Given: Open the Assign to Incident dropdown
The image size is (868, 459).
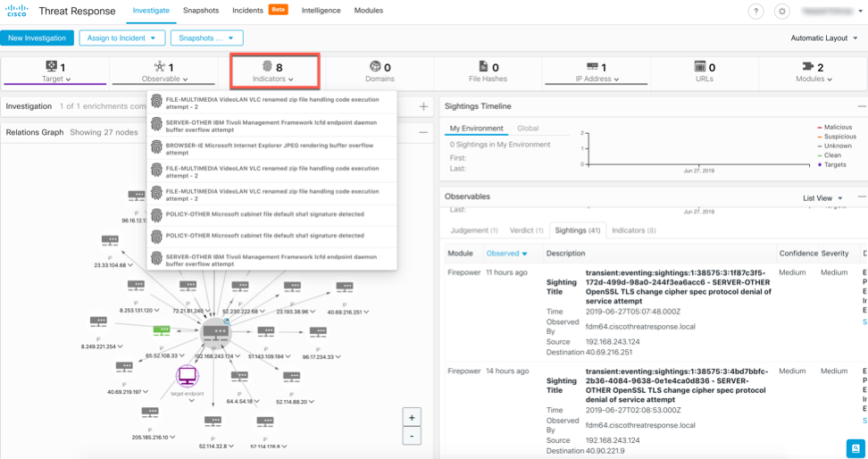Looking at the screenshot, I should pyautogui.click(x=121, y=38).
